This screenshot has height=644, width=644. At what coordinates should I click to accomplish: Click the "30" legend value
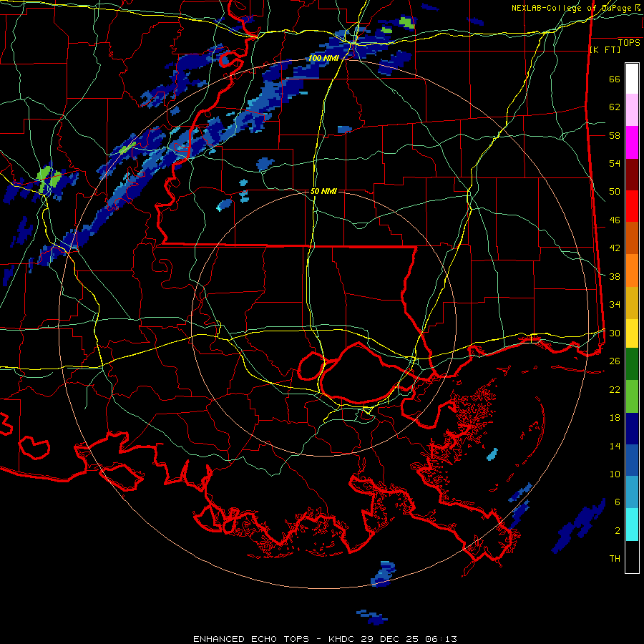coord(615,333)
